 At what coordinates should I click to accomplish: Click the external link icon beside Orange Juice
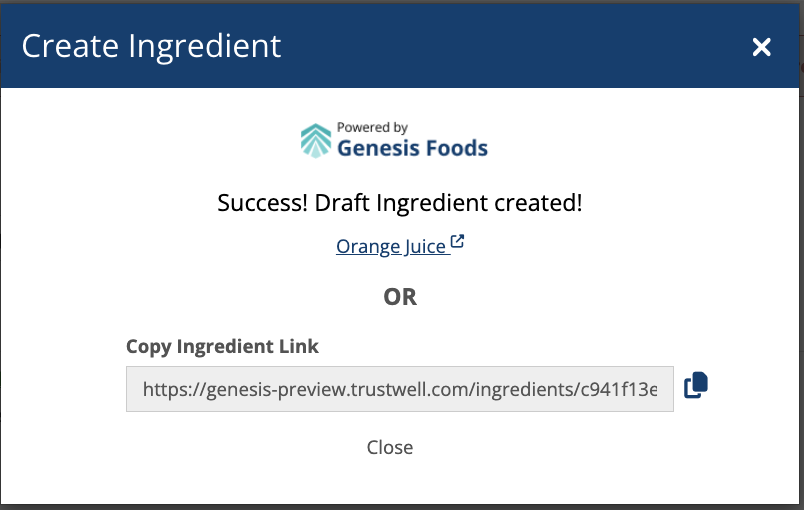pos(458,242)
